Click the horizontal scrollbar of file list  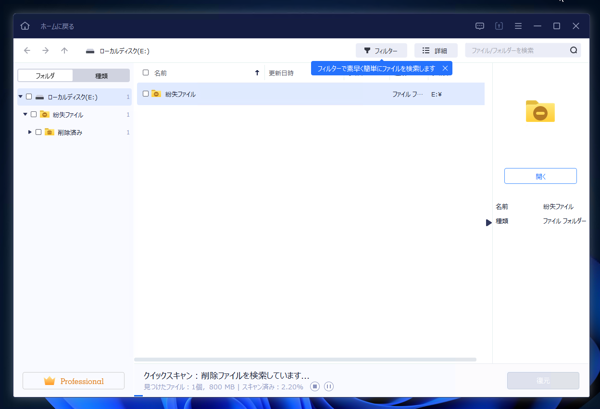point(305,360)
